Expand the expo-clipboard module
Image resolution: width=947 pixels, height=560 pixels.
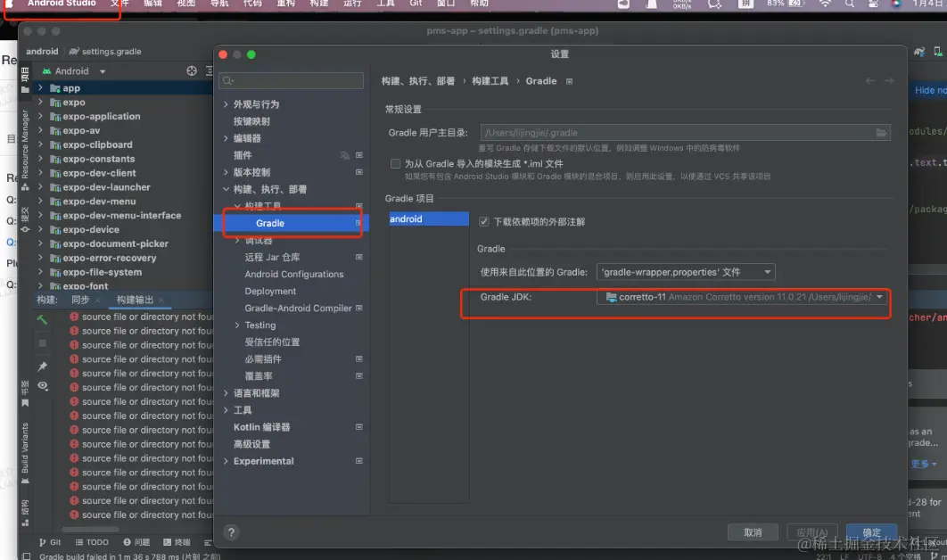tap(40, 144)
